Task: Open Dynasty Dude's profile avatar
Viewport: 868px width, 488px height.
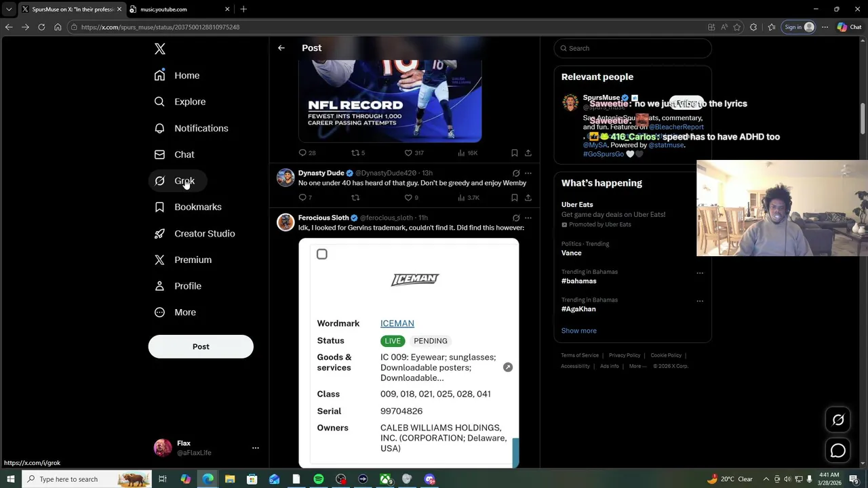Action: [285, 178]
